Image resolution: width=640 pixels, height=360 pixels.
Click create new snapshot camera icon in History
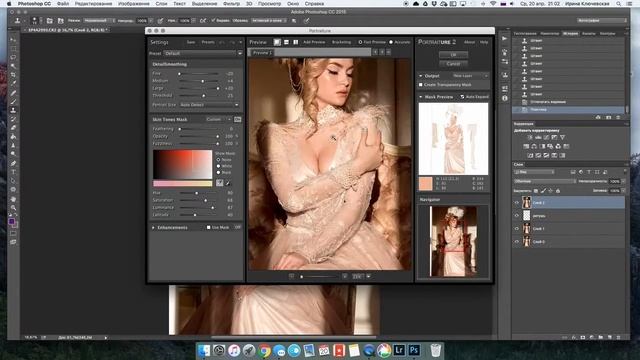608,117
